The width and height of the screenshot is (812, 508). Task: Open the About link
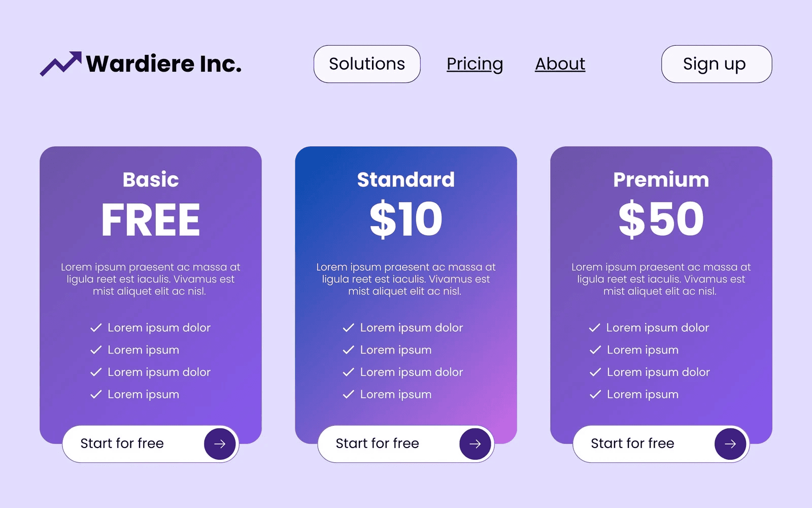pyautogui.click(x=560, y=64)
